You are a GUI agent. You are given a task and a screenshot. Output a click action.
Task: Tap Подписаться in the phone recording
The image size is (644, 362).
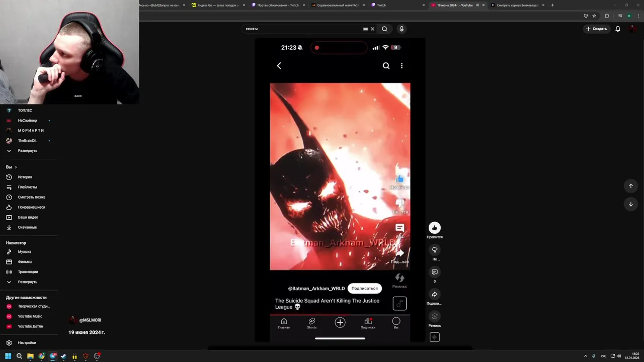pyautogui.click(x=364, y=289)
